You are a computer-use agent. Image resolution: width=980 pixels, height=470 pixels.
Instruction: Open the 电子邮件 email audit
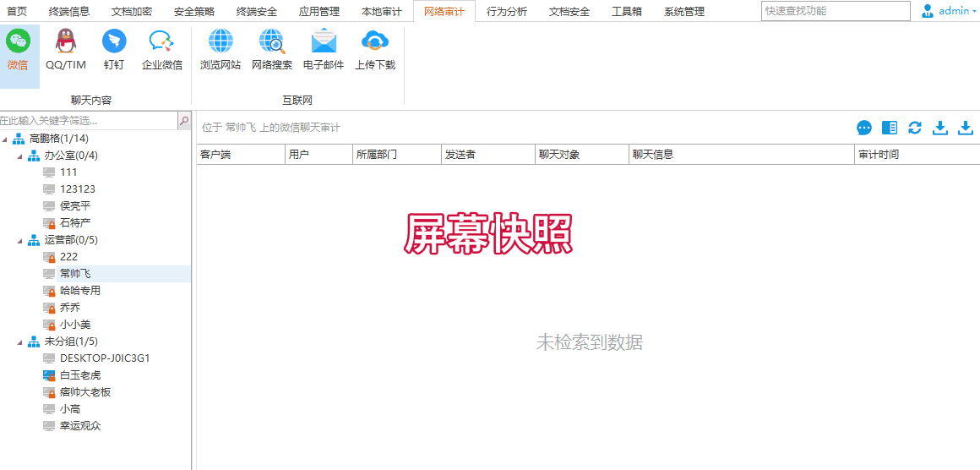[x=324, y=49]
